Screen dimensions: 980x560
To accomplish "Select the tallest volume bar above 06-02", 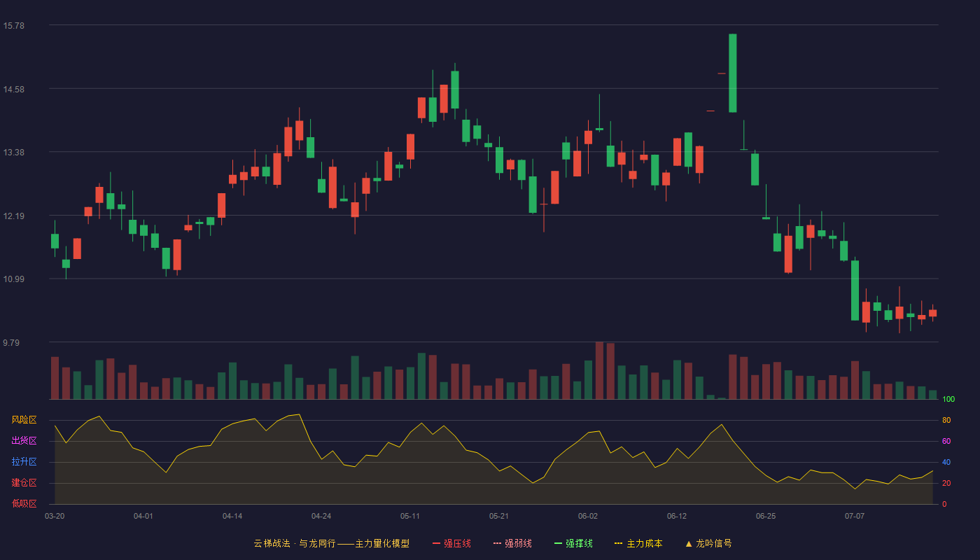I will [x=599, y=370].
